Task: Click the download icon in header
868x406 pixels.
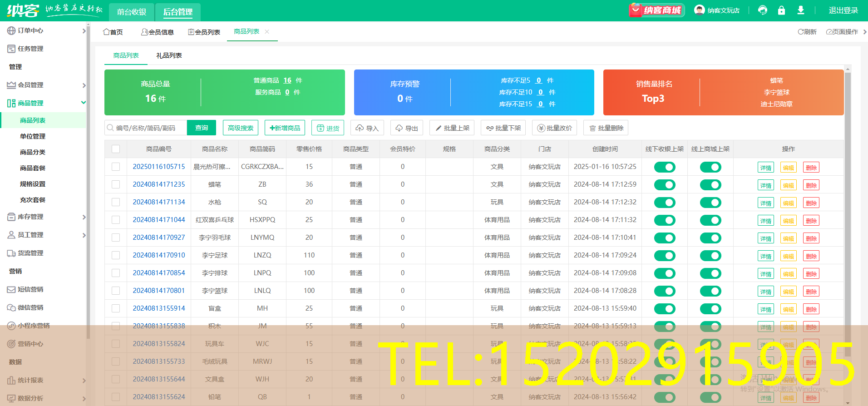Action: [x=801, y=10]
